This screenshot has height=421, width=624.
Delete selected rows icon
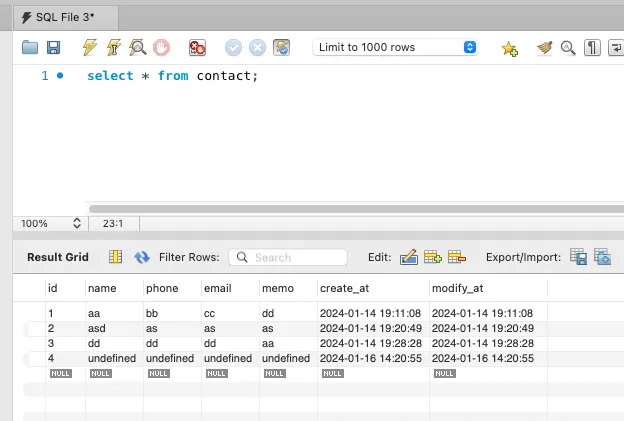(456, 257)
